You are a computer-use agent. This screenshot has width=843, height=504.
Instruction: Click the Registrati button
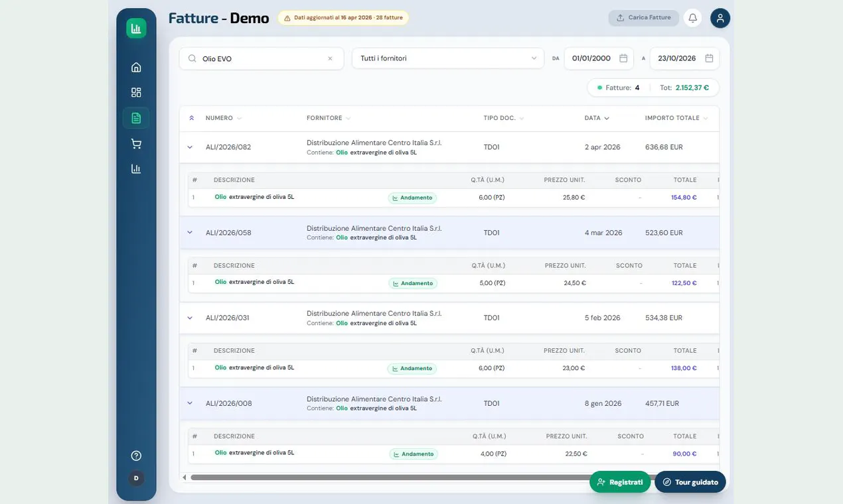click(x=620, y=482)
